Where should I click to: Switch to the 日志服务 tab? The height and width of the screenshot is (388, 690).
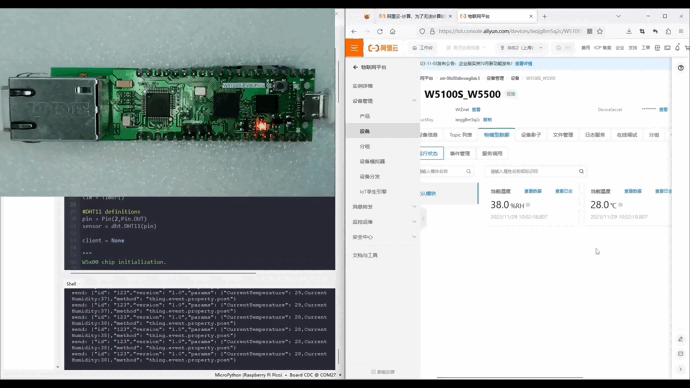coord(595,135)
